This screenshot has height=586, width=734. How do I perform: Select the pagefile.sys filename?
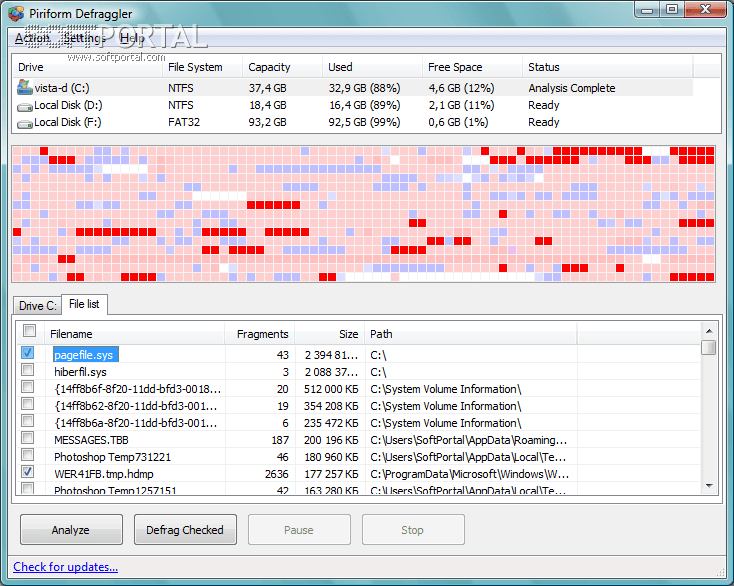coord(85,355)
